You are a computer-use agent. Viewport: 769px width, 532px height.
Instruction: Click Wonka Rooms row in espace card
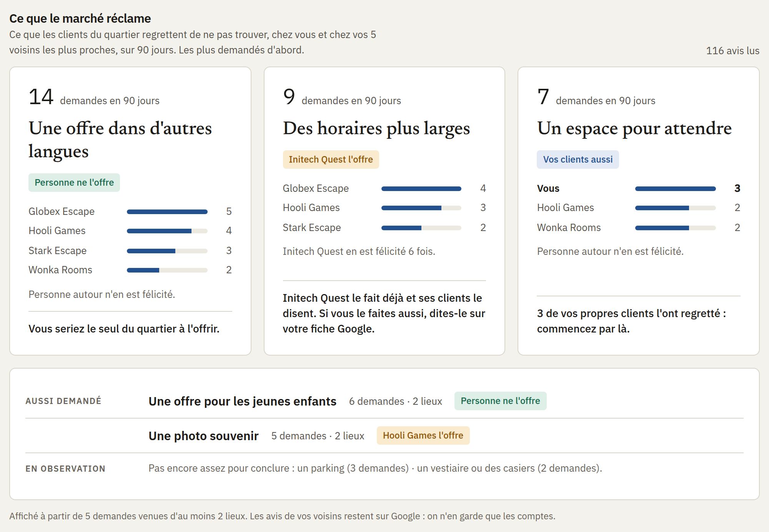coord(639,228)
